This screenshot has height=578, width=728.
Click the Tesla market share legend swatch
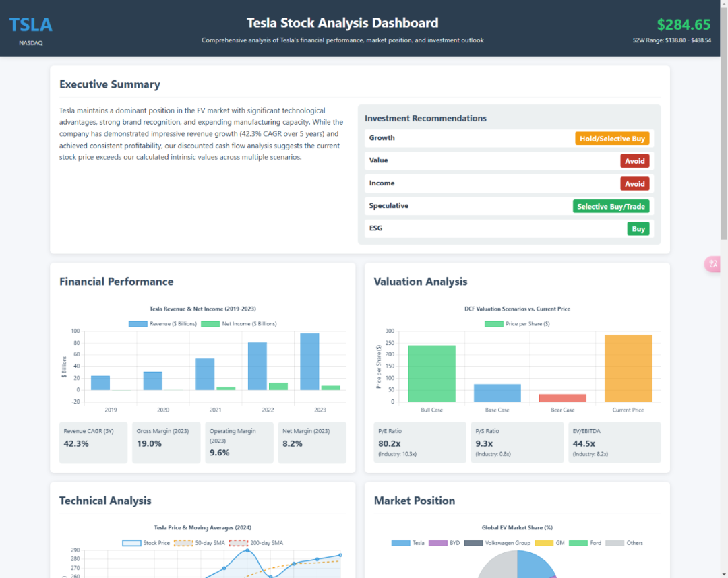(x=400, y=543)
